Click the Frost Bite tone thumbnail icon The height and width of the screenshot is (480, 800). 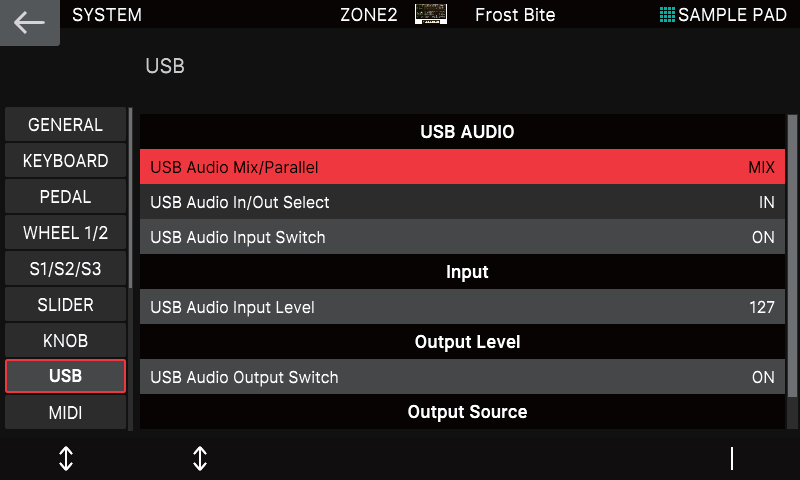[431, 15]
